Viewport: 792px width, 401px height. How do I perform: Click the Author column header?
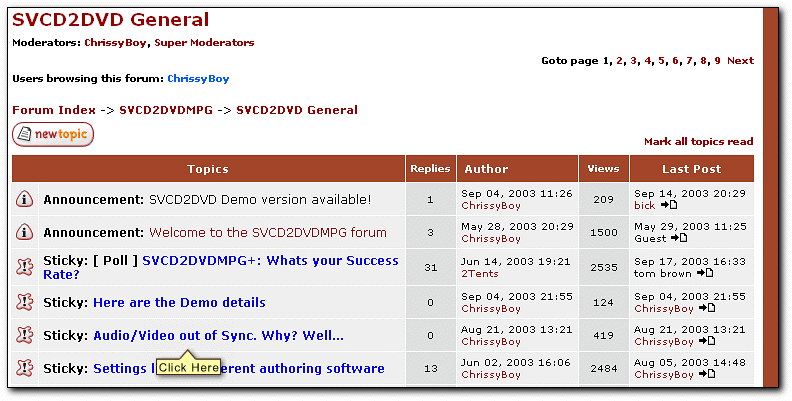(517, 169)
